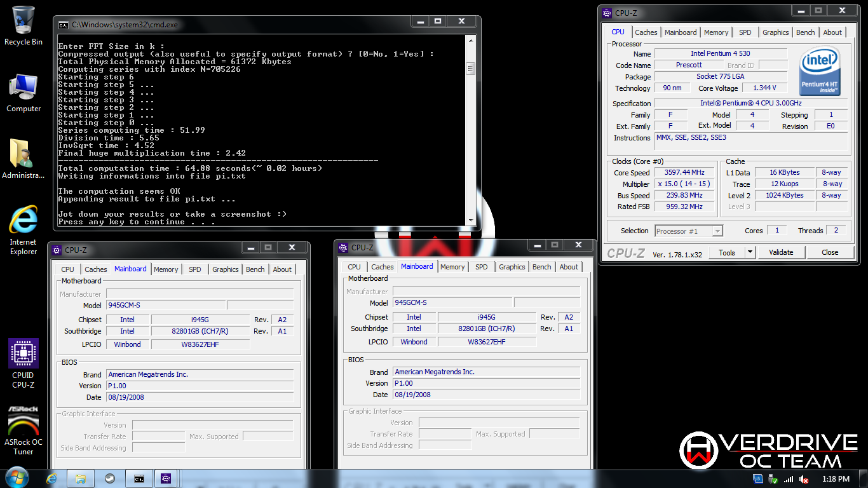Launch Internet Explorer from the desktop shortcut

[x=24, y=230]
